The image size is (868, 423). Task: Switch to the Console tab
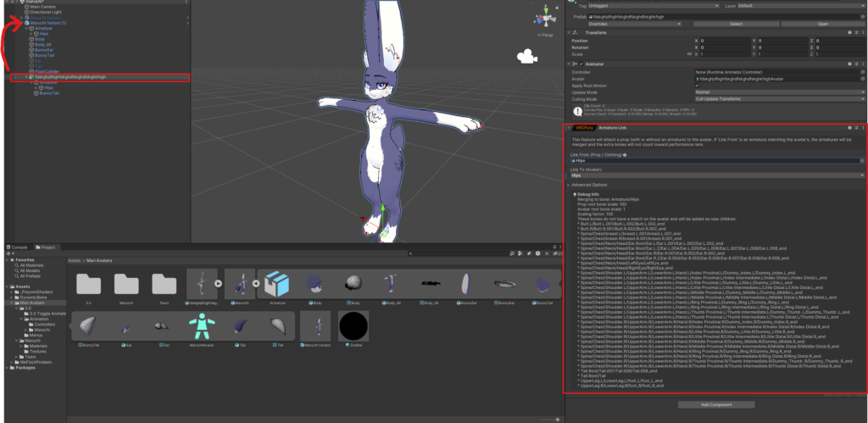[x=19, y=248]
